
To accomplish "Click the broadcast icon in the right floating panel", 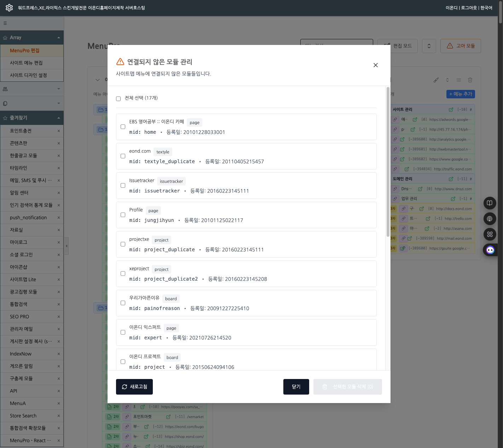I will coord(490,219).
